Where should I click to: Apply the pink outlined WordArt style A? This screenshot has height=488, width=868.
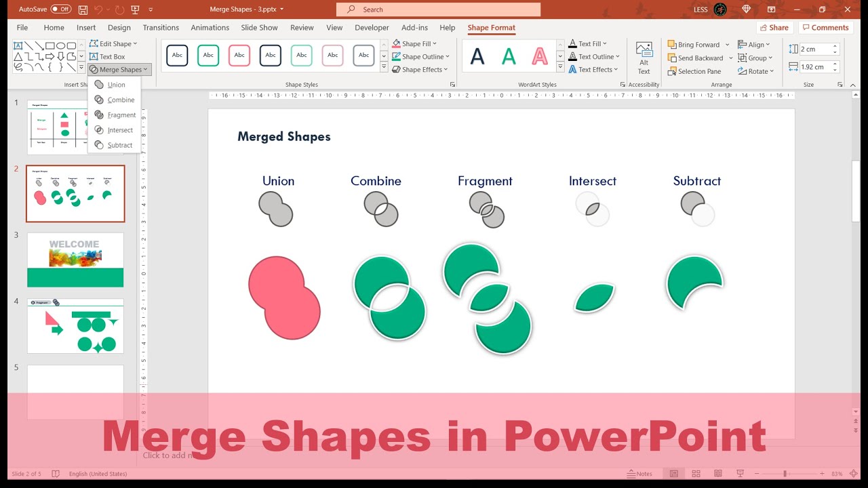540,56
